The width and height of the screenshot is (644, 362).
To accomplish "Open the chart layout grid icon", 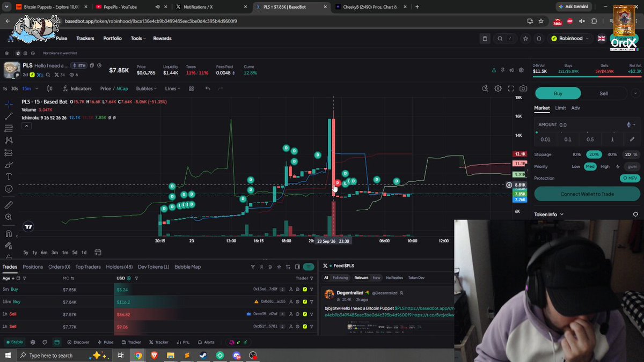I will pyautogui.click(x=191, y=88).
